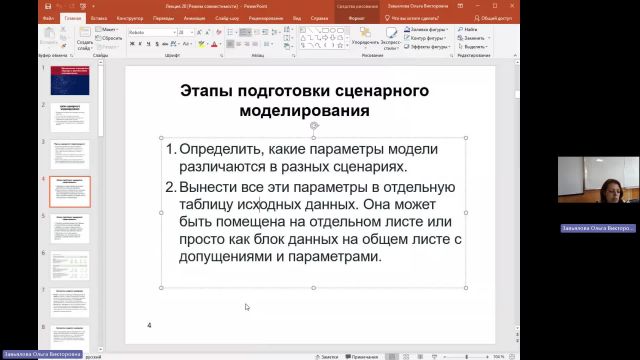This screenshot has height=360, width=640.
Task: Select triangle shape in shapes gallery
Action: (303, 38)
